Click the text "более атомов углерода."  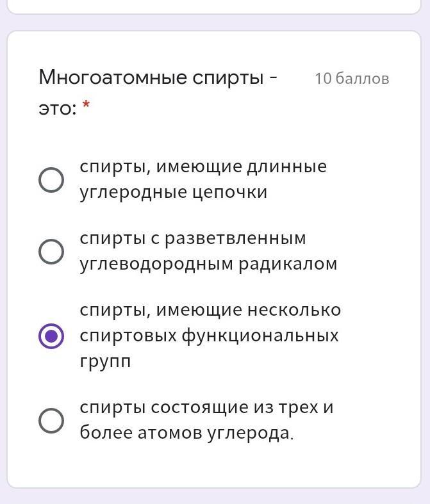186,434
